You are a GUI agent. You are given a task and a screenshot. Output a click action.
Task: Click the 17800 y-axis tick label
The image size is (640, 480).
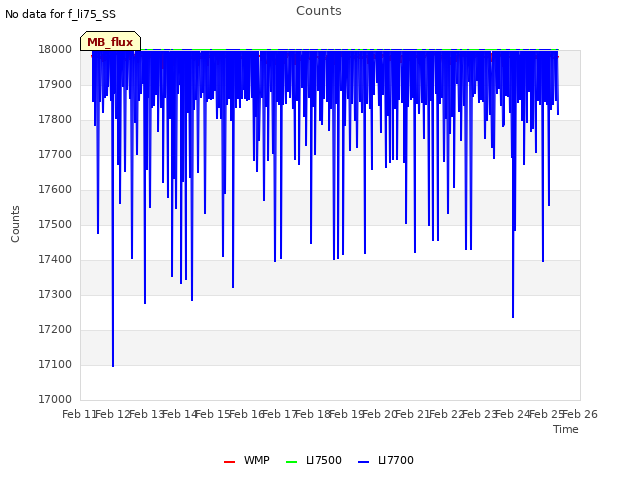(55, 120)
